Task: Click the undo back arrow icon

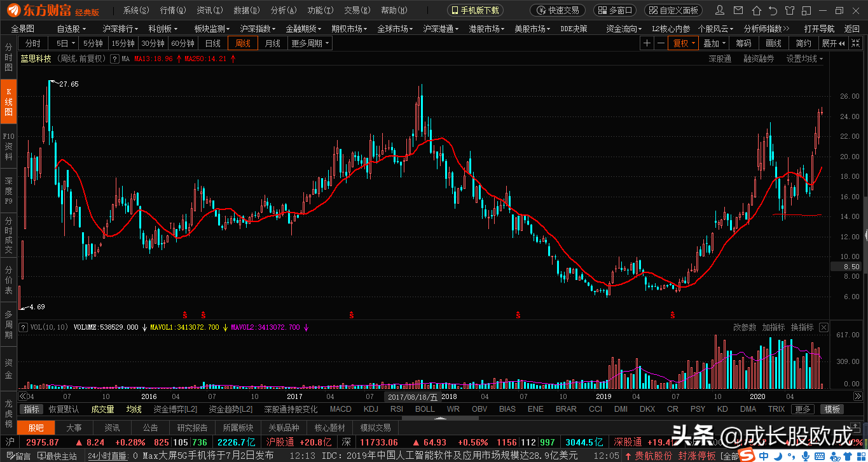Action: click(x=773, y=11)
